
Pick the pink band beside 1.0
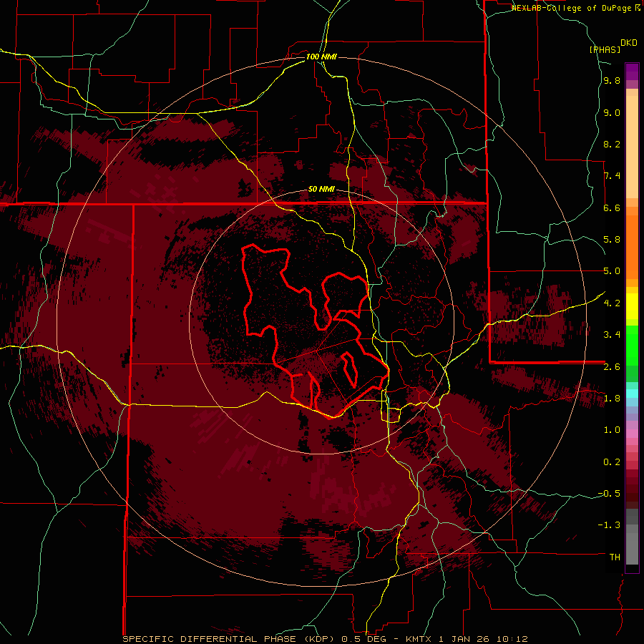(x=632, y=433)
